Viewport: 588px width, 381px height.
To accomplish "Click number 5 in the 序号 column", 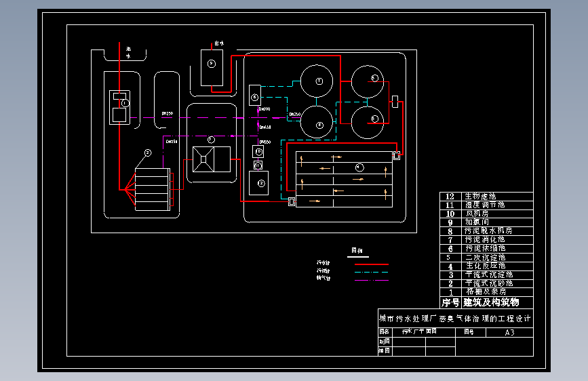I will [x=448, y=257].
